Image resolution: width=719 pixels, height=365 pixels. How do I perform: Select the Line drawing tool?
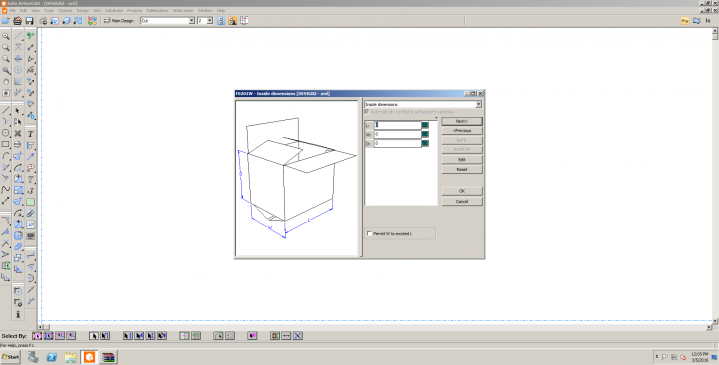tap(6, 111)
